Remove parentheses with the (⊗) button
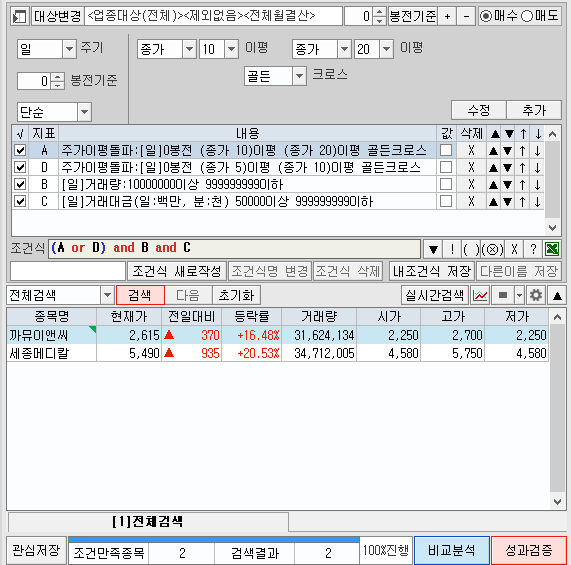This screenshot has height=565, width=571. coord(492,249)
